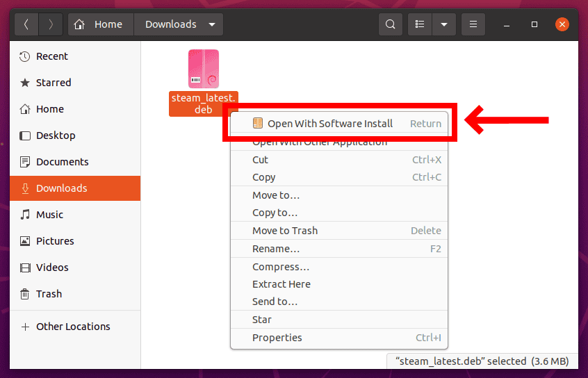Click Move to Trash menu entry

(x=285, y=231)
